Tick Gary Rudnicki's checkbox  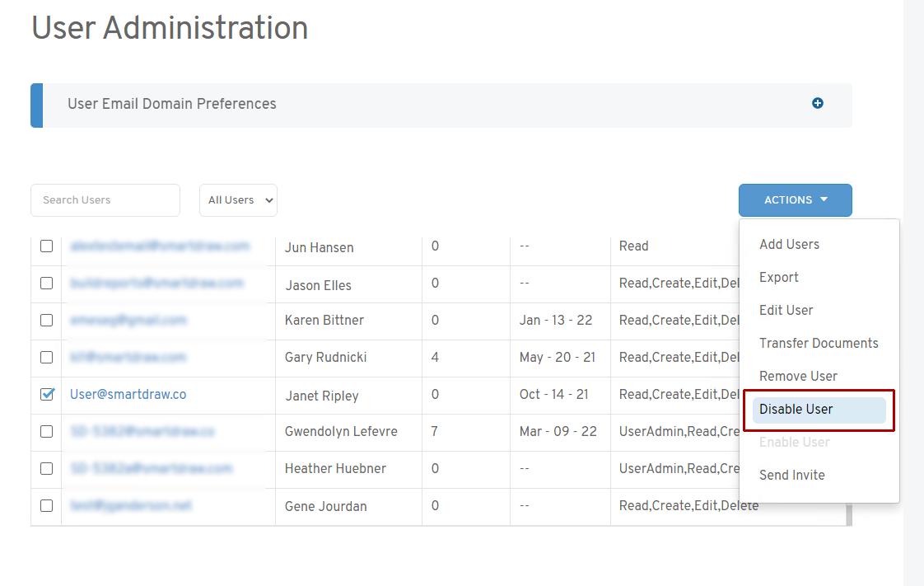(47, 357)
